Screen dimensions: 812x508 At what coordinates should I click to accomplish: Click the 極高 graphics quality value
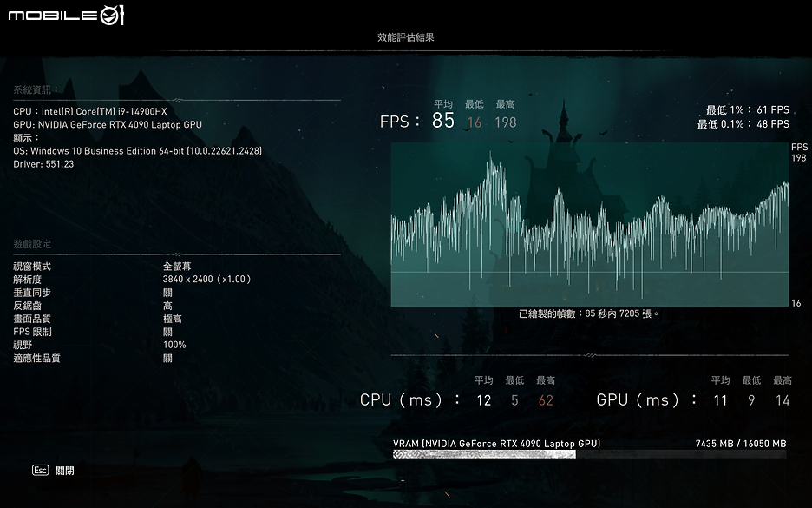click(x=173, y=319)
